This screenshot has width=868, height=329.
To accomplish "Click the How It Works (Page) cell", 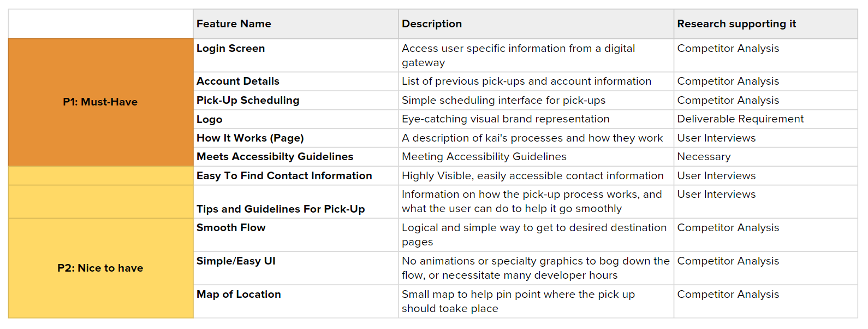I will pos(296,138).
